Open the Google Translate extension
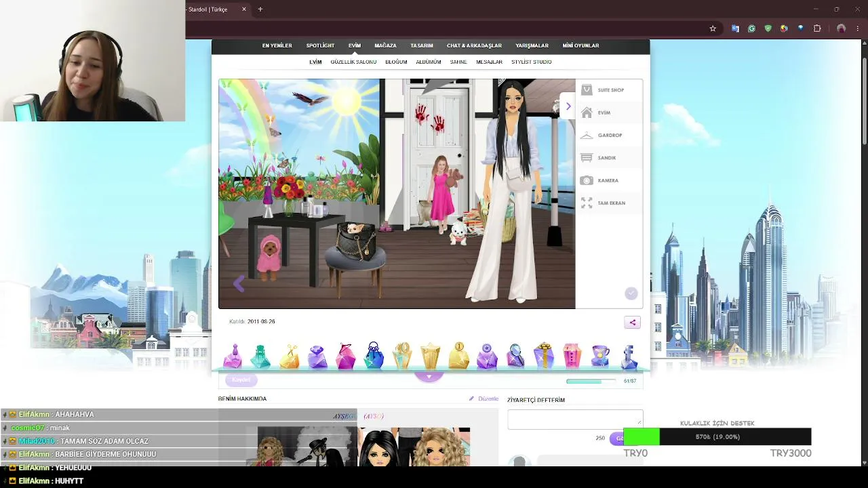The width and height of the screenshot is (868, 488). pos(735,28)
